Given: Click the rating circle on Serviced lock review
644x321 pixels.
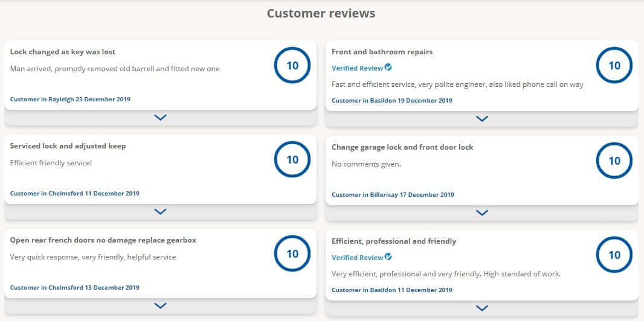Looking at the screenshot, I should pos(292,159).
